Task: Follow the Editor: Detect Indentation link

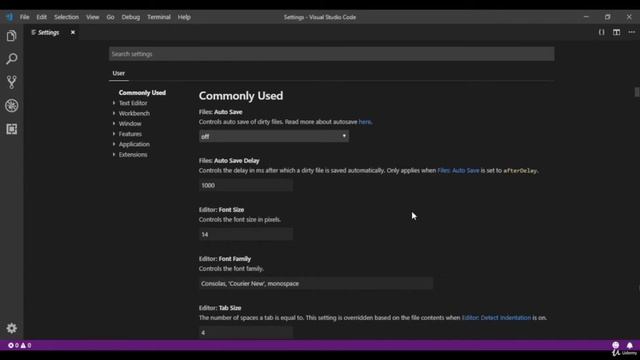Action: [496, 318]
